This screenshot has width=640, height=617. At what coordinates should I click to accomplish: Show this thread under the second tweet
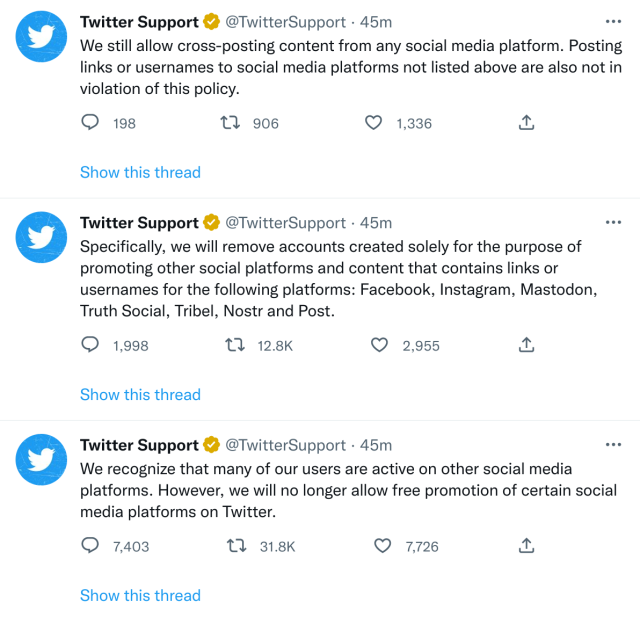coord(140,394)
